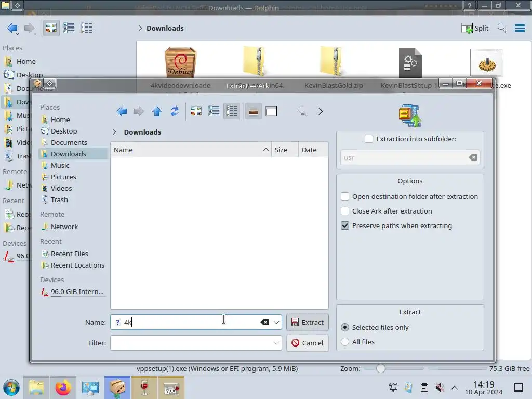Switch Dolphin to icons view mode
Screen dimensions: 532x399
coord(51,28)
